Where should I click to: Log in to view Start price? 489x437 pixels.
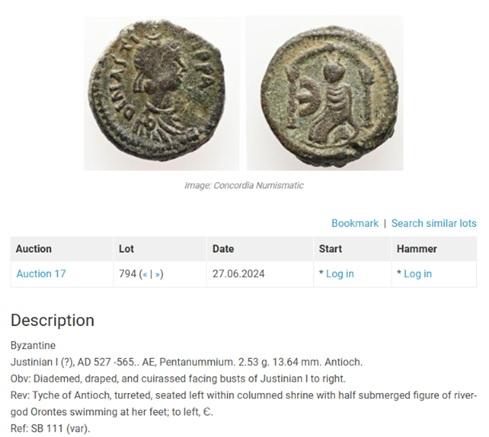pyautogui.click(x=340, y=274)
